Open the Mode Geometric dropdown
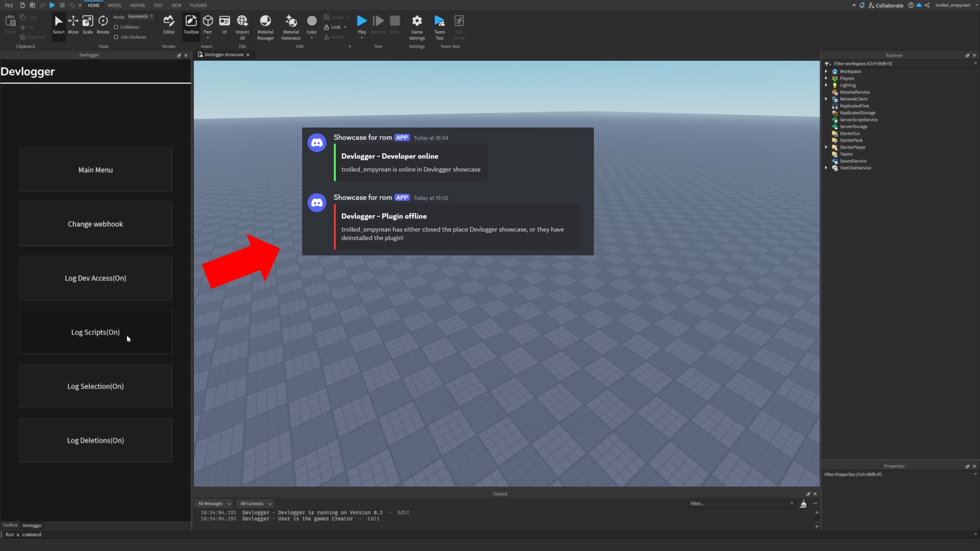This screenshot has width=980, height=551. pos(141,16)
